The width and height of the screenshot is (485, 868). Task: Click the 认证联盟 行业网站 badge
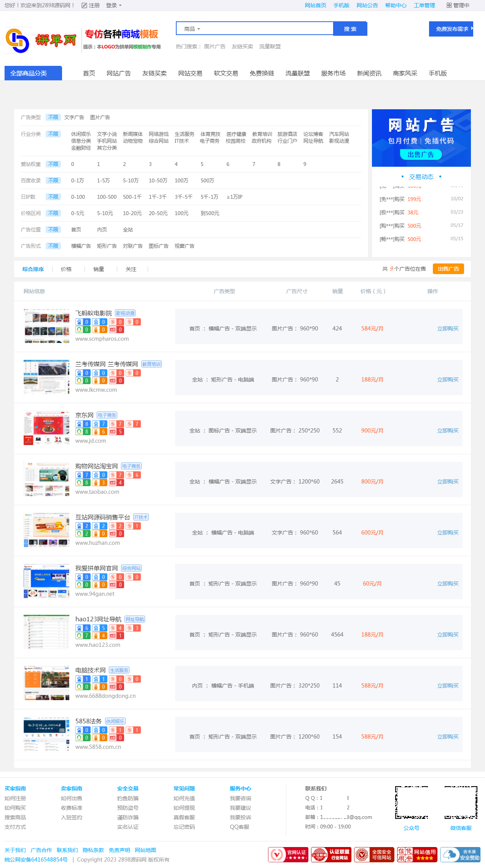click(x=331, y=855)
